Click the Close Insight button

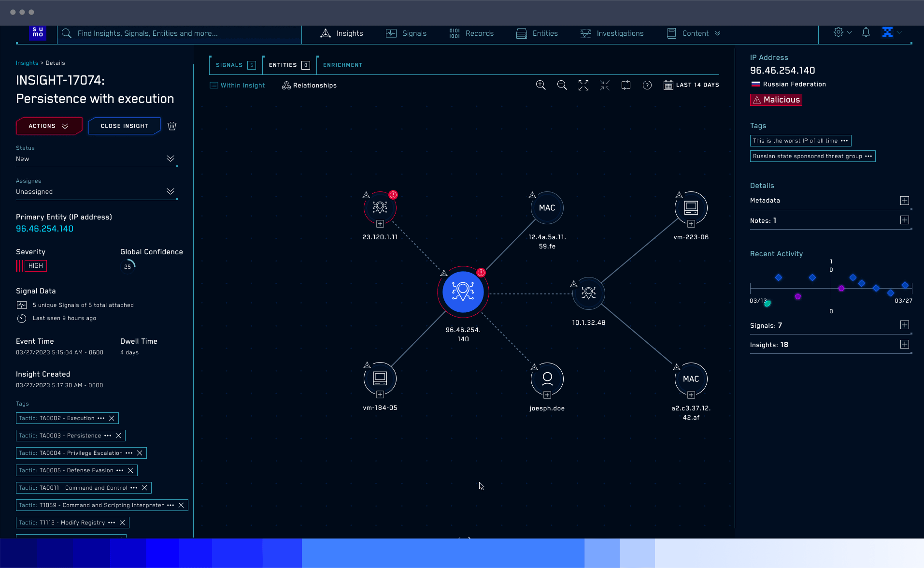pyautogui.click(x=124, y=126)
